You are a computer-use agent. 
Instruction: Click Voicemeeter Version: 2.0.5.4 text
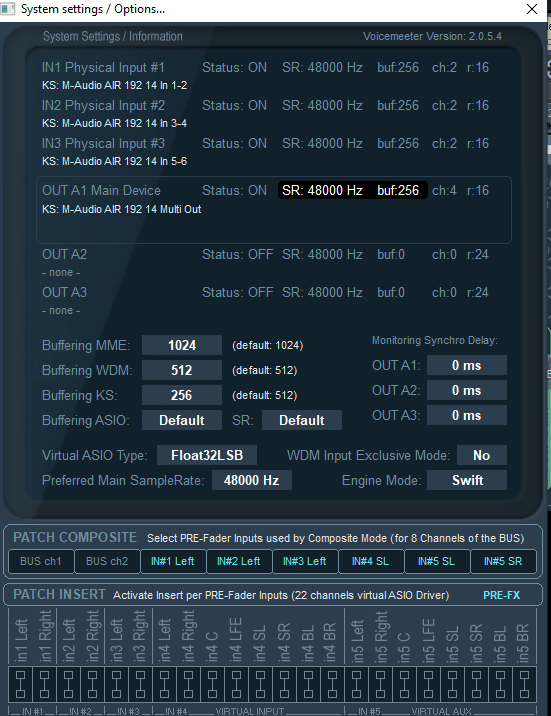point(432,37)
